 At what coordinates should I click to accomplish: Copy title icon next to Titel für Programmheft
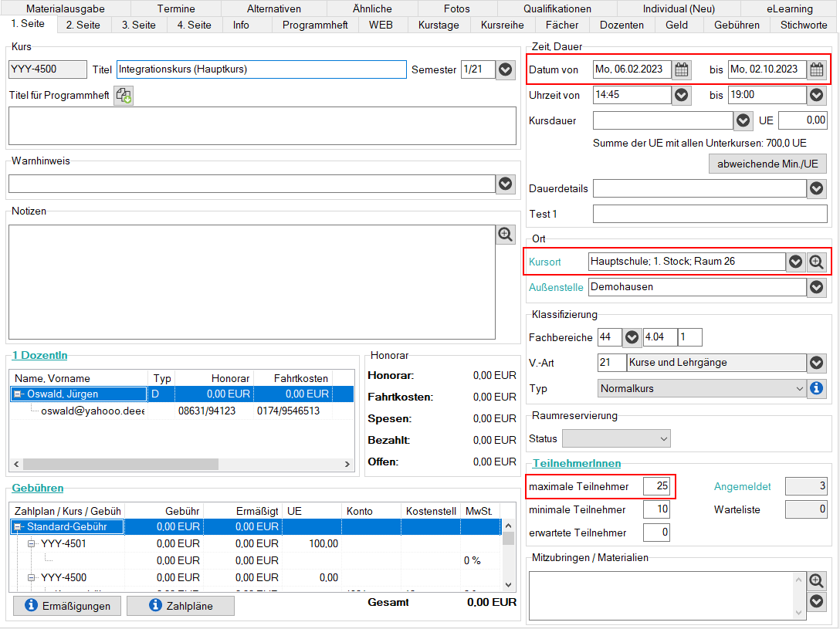pos(124,95)
